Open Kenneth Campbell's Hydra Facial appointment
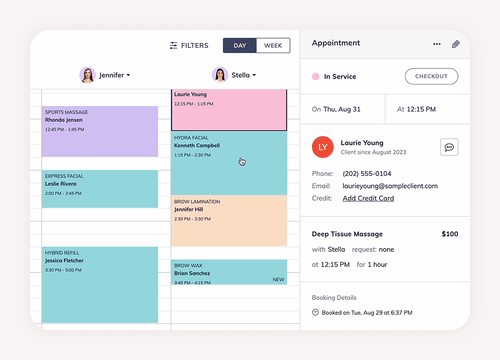The image size is (500, 360). 229,163
